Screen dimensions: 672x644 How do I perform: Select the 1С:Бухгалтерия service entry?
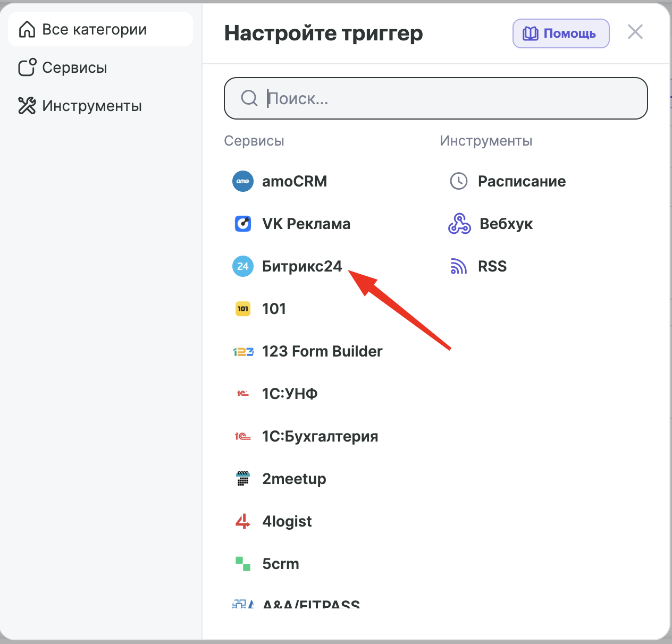[x=306, y=436]
